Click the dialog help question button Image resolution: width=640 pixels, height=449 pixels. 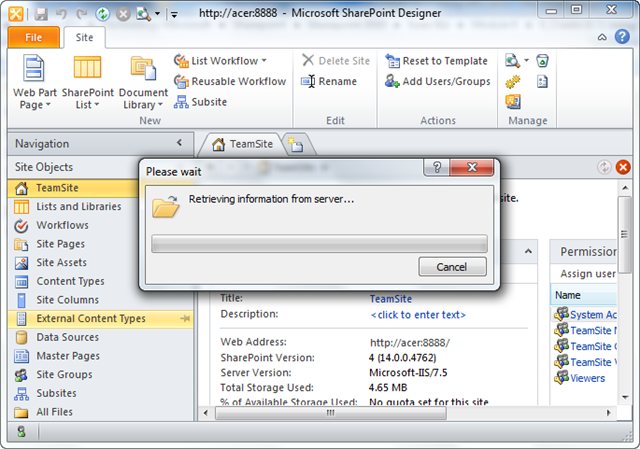(x=436, y=167)
